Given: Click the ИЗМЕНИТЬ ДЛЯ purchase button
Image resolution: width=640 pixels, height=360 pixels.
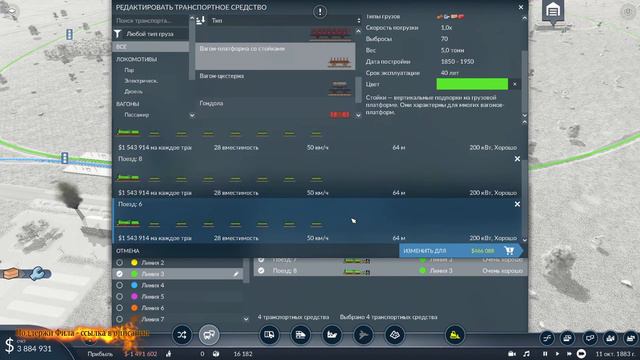Looking at the screenshot, I should [461, 251].
